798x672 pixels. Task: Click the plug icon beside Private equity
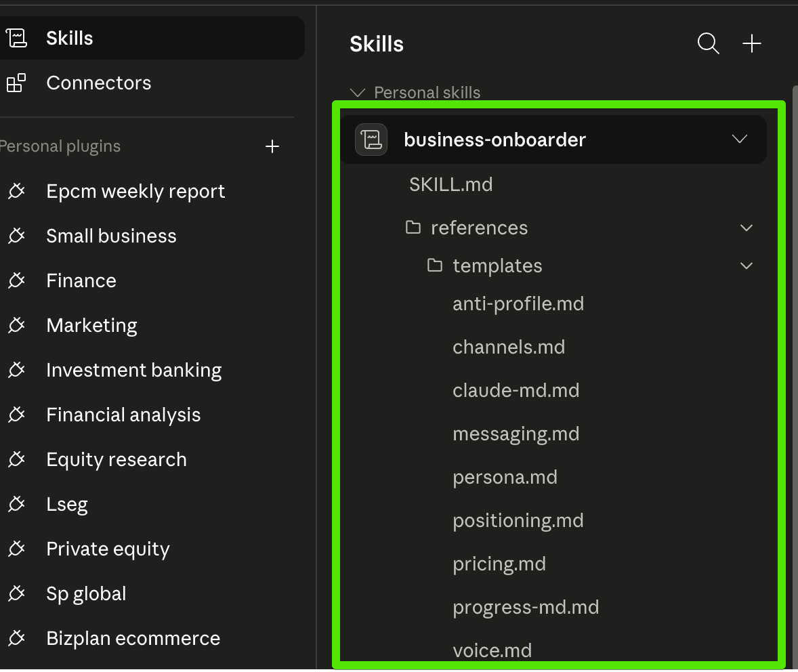point(16,549)
